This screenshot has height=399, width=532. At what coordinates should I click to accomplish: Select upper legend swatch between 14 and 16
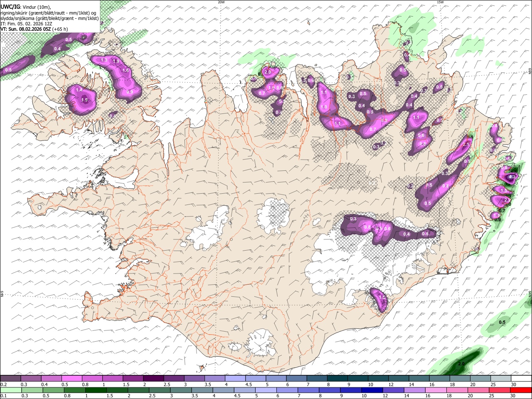[419, 379]
